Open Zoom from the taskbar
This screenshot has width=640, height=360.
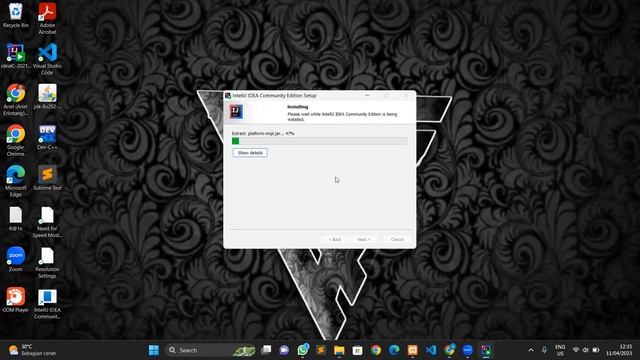coord(468,350)
